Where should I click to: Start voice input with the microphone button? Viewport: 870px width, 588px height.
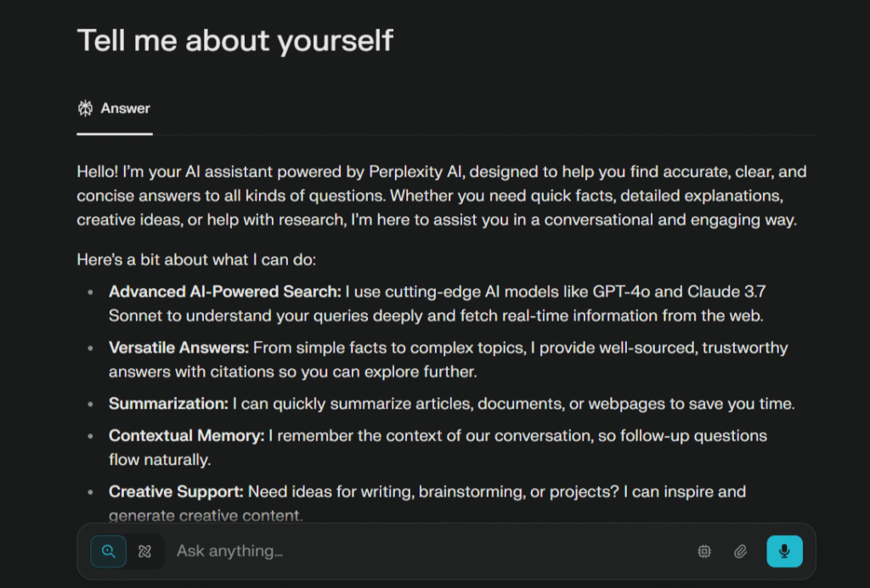click(784, 551)
